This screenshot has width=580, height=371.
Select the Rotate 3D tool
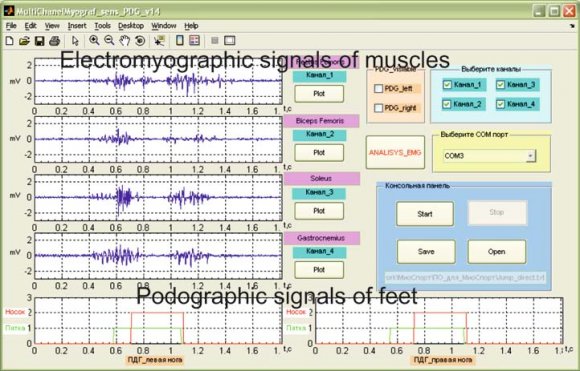(140, 41)
